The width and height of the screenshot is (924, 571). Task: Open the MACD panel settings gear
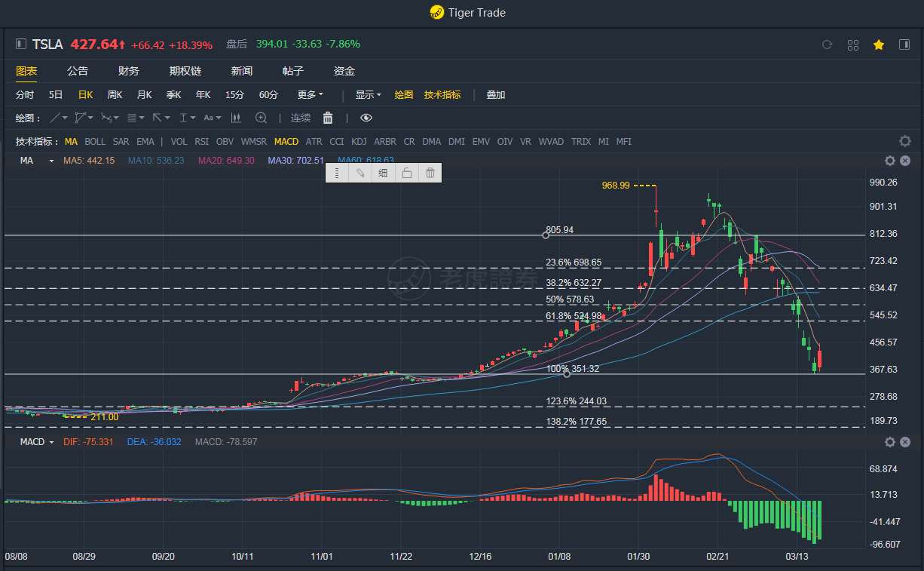890,442
